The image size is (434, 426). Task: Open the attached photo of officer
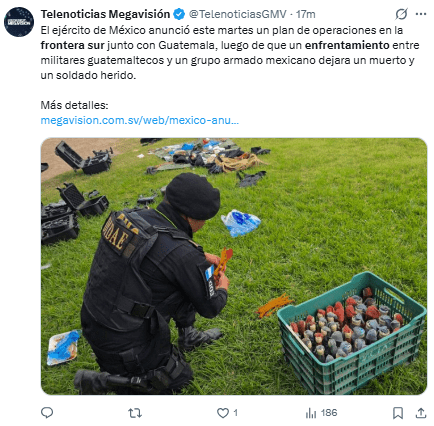[x=234, y=266]
